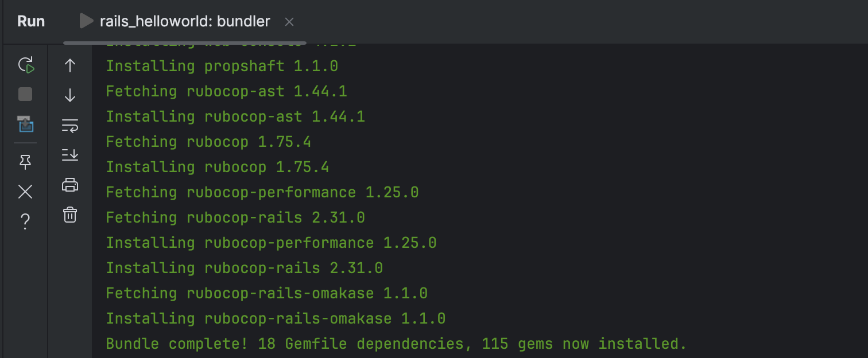Click the Up the Stack Trace arrow
Viewport: 868px width, 358px height.
69,65
